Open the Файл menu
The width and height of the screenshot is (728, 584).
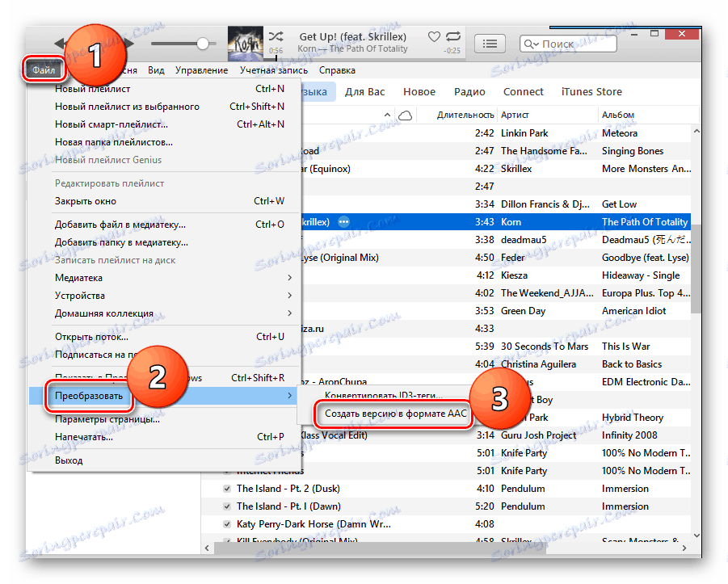point(44,70)
